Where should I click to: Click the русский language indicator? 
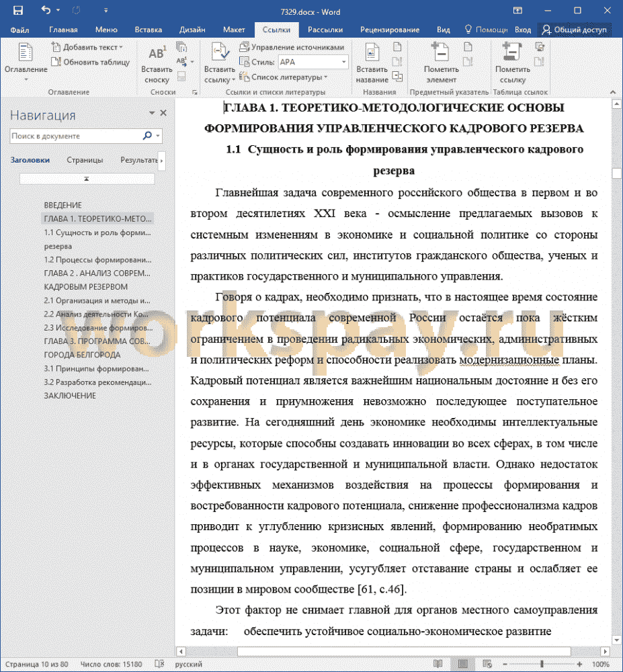[x=189, y=665]
